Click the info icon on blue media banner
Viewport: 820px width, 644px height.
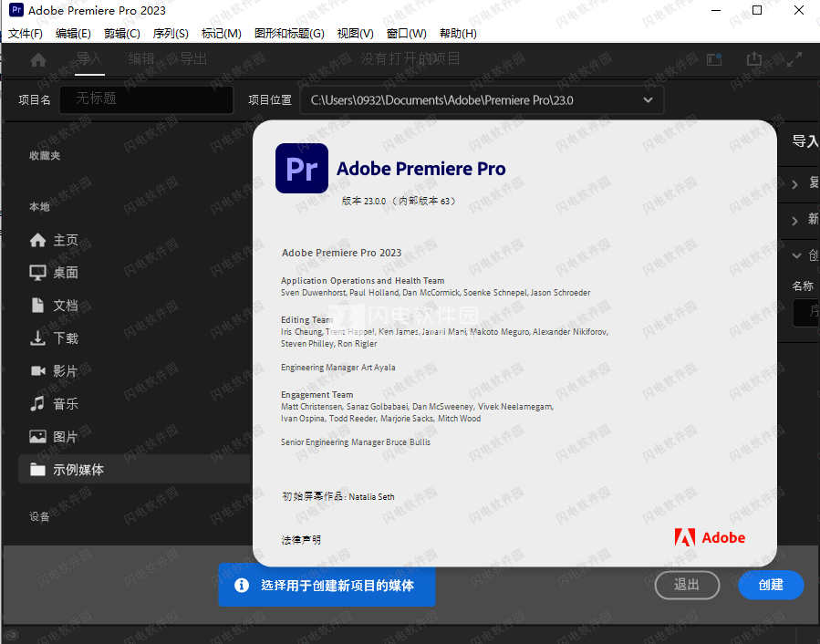pyautogui.click(x=242, y=585)
